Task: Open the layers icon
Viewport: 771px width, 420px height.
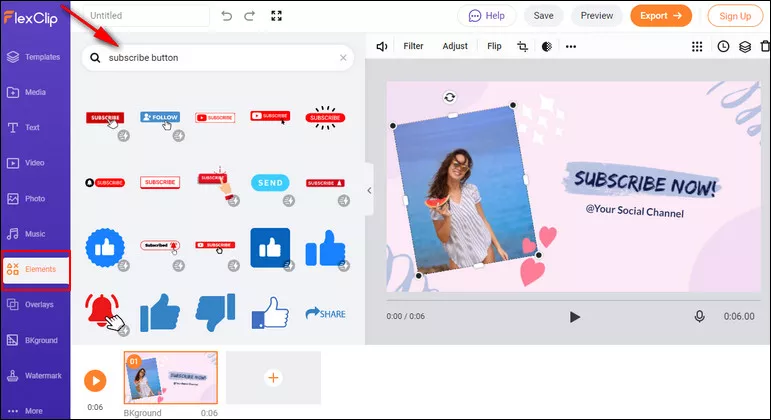Action: [745, 46]
